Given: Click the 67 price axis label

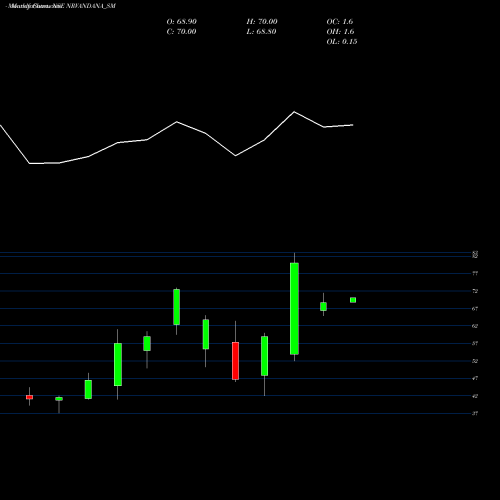Looking at the screenshot, I should coord(475,309).
